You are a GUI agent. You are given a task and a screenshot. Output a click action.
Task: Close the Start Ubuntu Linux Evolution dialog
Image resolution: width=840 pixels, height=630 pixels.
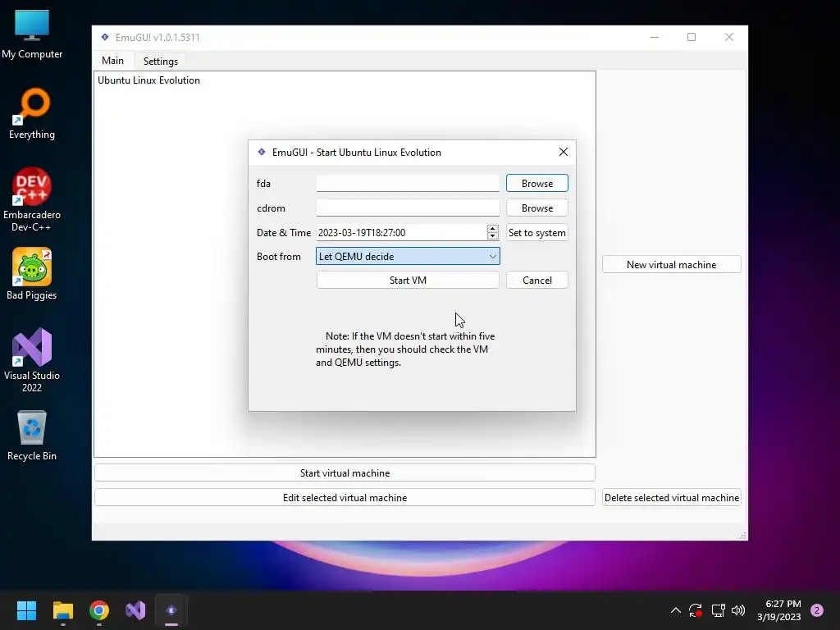pyautogui.click(x=563, y=152)
